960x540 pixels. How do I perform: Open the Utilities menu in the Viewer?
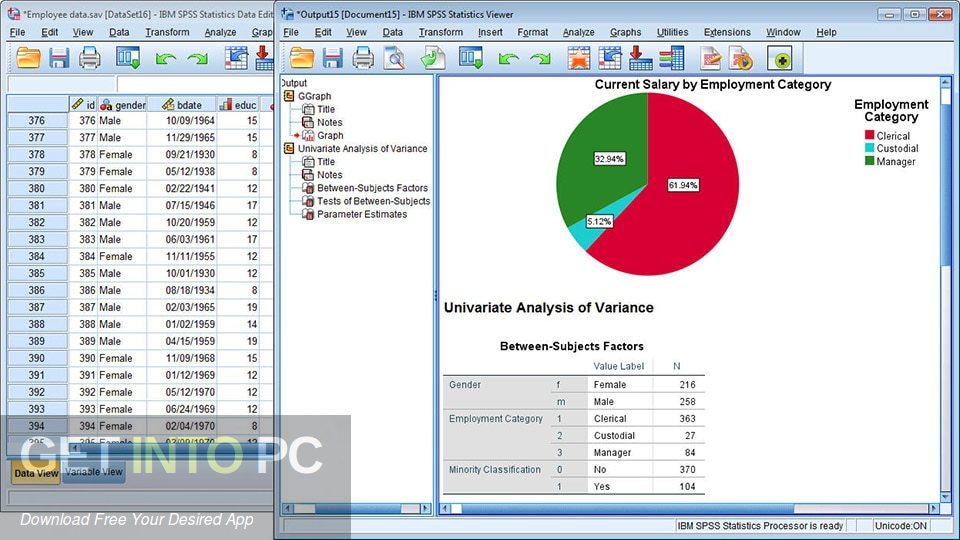[672, 32]
